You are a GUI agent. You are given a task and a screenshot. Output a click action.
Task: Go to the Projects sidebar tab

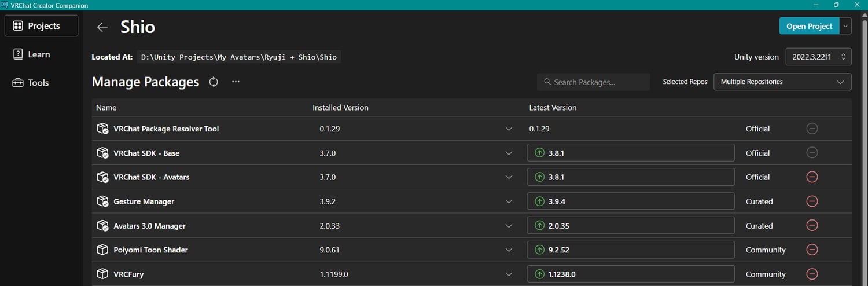pos(41,26)
